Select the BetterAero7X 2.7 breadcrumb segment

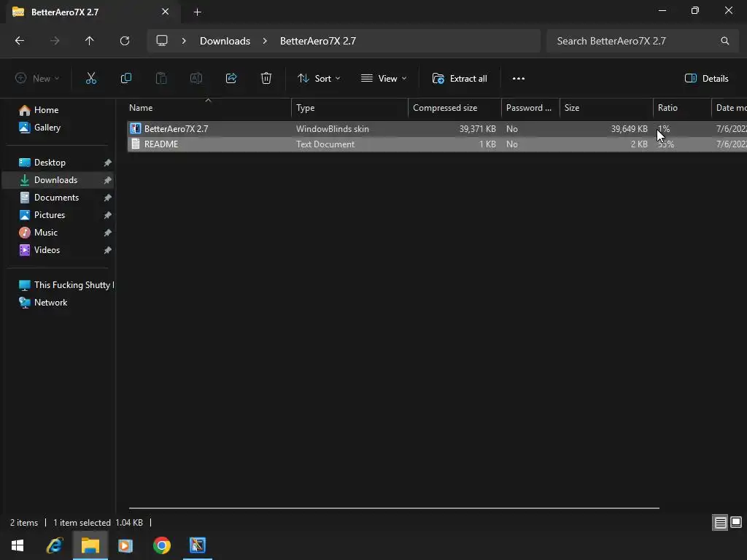[318, 41]
